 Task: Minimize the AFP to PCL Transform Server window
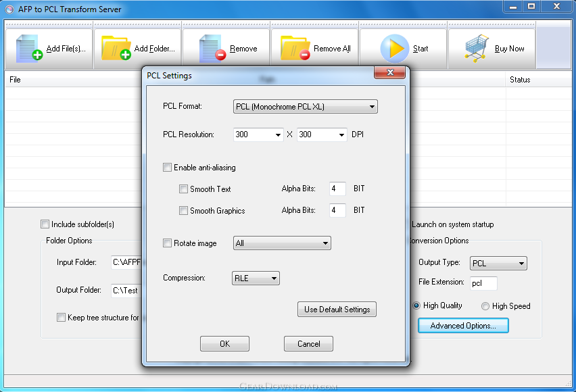click(513, 6)
